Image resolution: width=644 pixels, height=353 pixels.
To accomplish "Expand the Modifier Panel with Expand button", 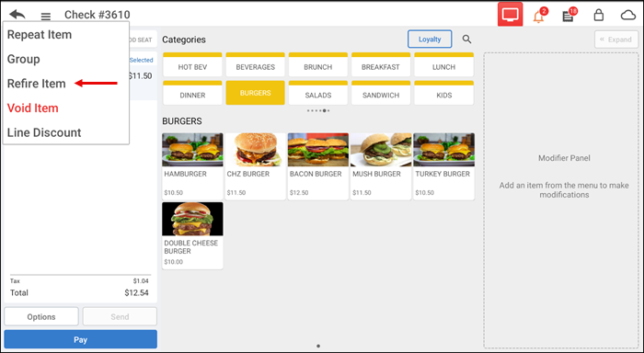I will (616, 40).
